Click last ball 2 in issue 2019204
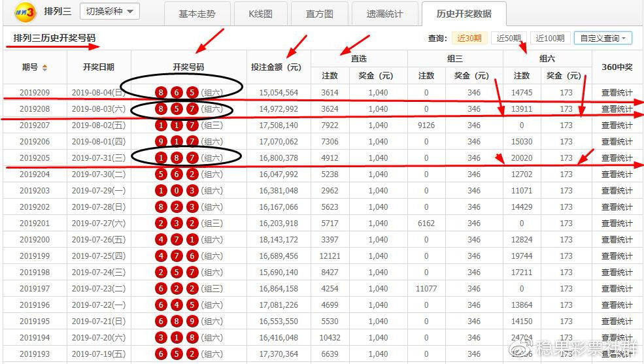This screenshot has height=364, width=644. point(192,174)
